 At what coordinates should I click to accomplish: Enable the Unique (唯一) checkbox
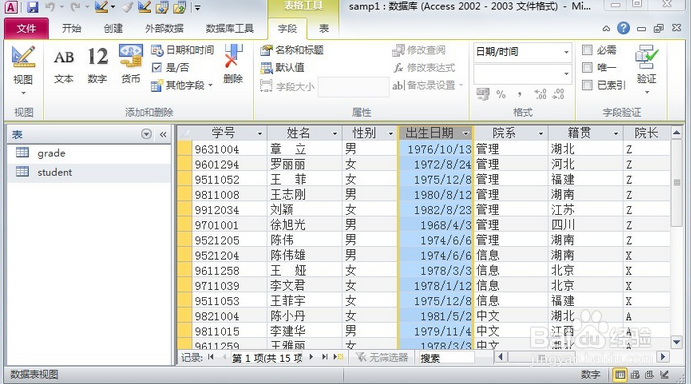[587, 67]
